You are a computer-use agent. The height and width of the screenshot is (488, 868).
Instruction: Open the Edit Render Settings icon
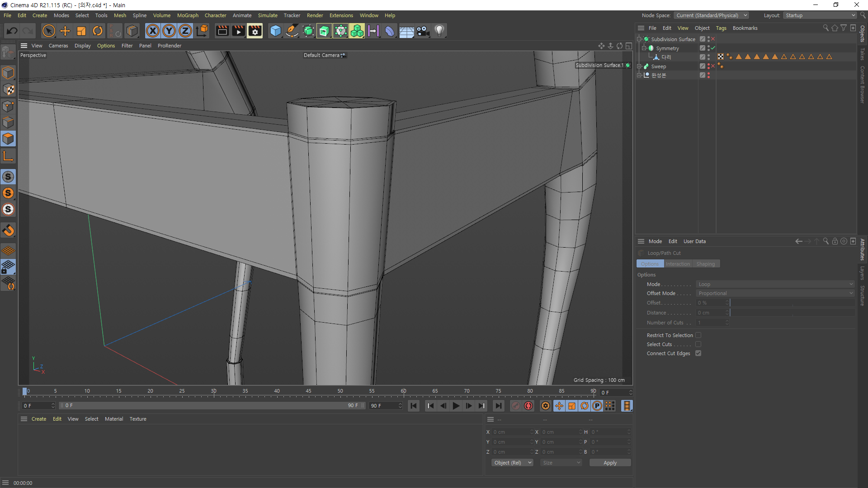tap(255, 31)
